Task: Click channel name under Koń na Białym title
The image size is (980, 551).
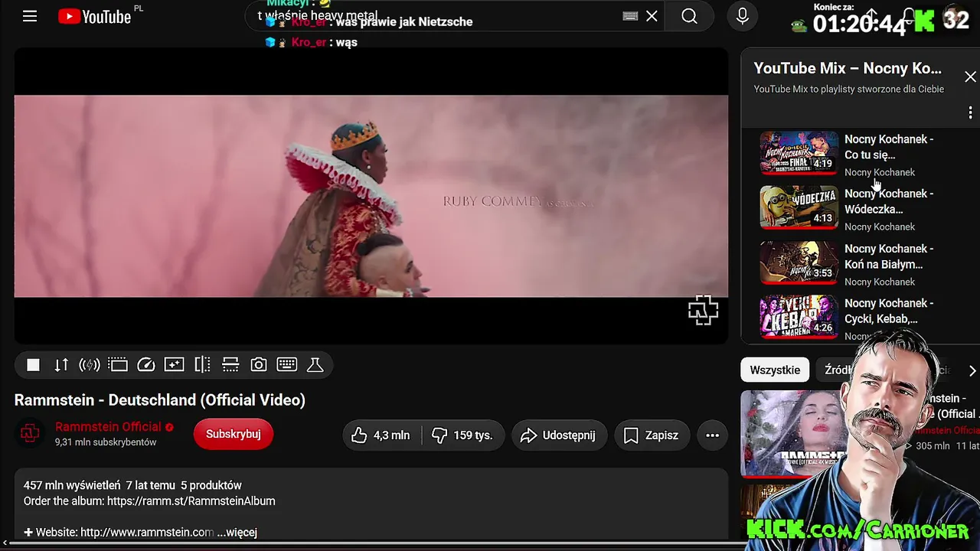Action: [880, 282]
